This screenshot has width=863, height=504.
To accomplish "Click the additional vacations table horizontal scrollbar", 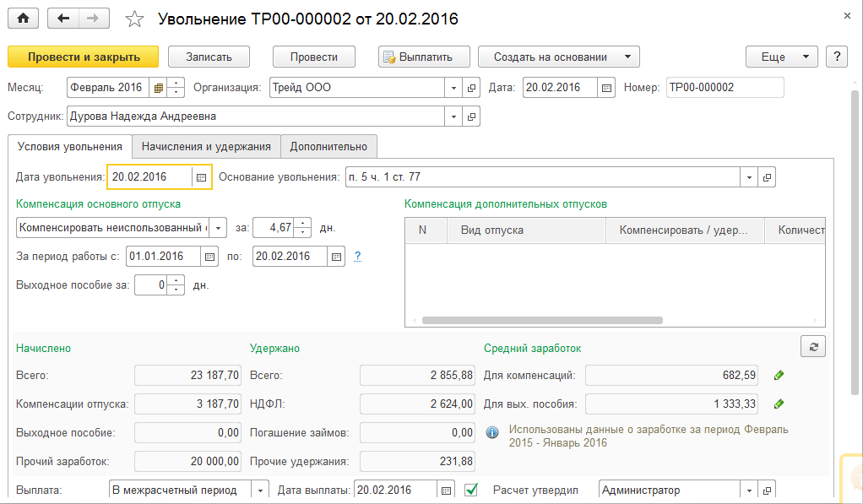I will pos(542,320).
